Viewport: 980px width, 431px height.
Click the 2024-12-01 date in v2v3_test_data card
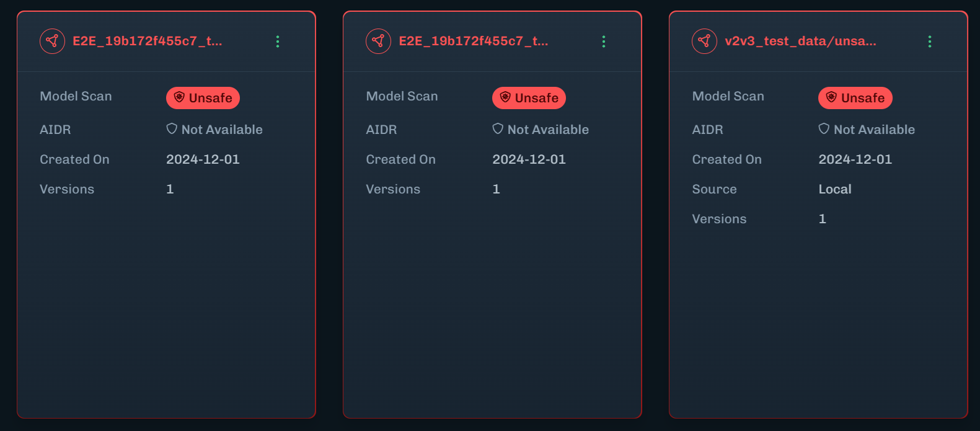[x=855, y=159]
